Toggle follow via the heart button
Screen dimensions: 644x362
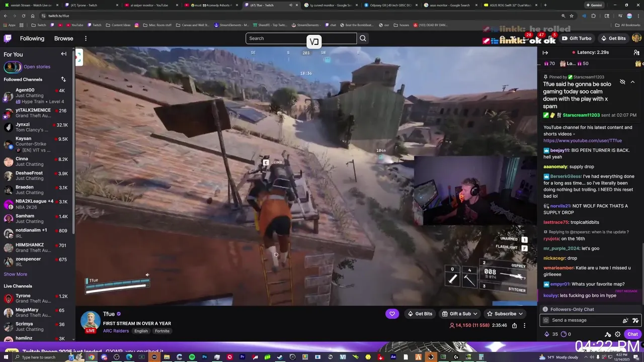point(392,314)
